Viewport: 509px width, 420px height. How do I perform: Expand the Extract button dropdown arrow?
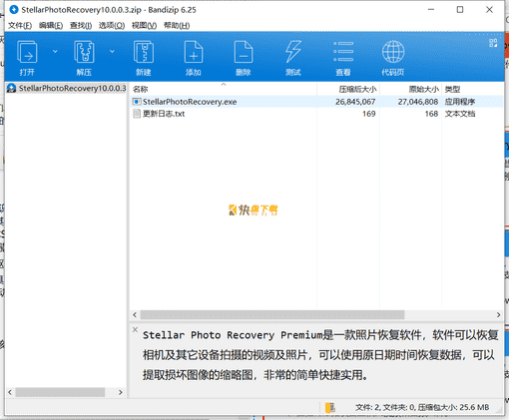point(112,51)
